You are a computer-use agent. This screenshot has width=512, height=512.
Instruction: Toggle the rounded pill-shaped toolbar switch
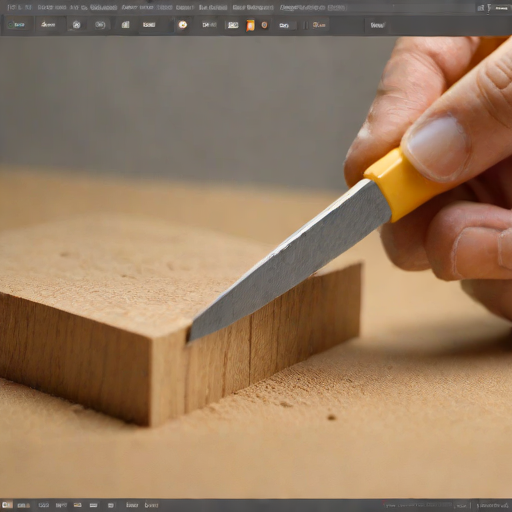100,25
